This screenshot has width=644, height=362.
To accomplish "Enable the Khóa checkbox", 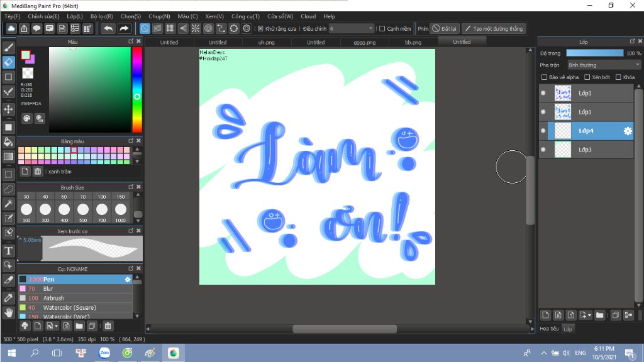I will click(618, 77).
